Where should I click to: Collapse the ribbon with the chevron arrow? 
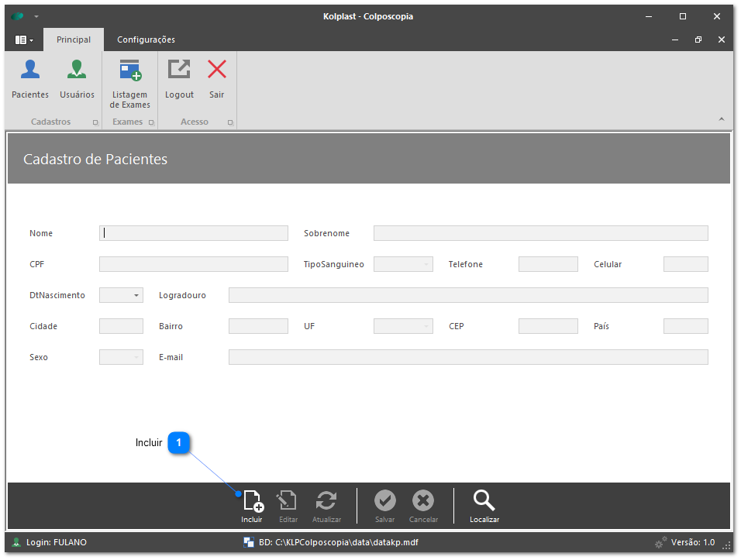click(721, 119)
